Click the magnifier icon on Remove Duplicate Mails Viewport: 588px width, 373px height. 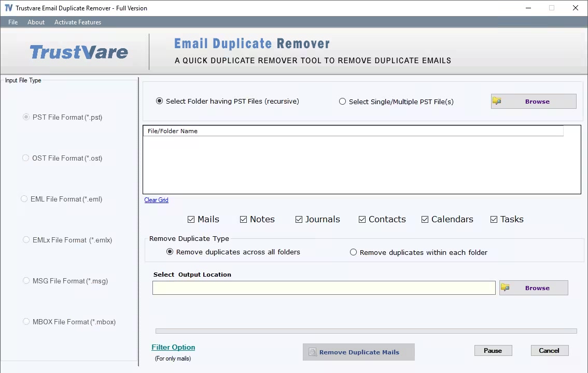(x=312, y=352)
